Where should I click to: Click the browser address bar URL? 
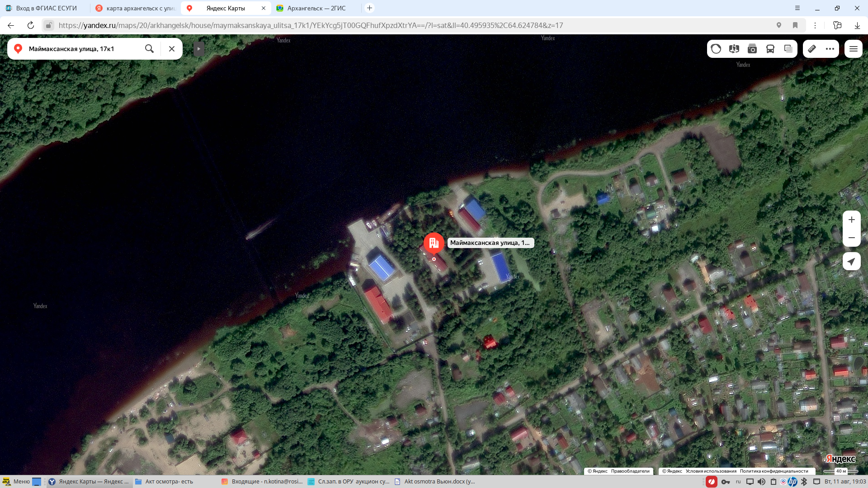pos(311,25)
